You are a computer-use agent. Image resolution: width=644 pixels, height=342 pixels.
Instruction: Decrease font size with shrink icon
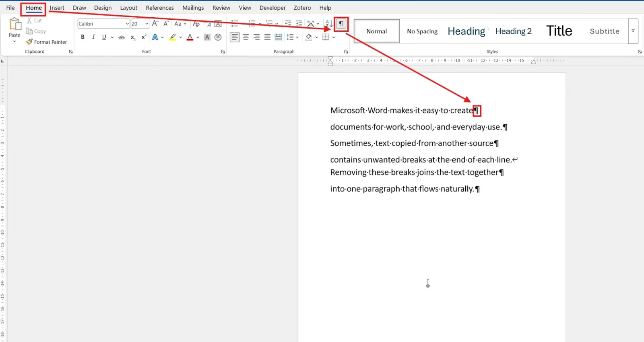click(x=166, y=24)
